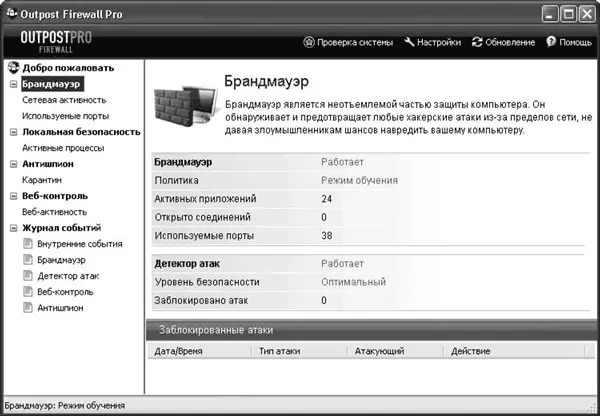Click the Заблокированные атаки panel header
Screen dimensions: 600x416
point(372,330)
